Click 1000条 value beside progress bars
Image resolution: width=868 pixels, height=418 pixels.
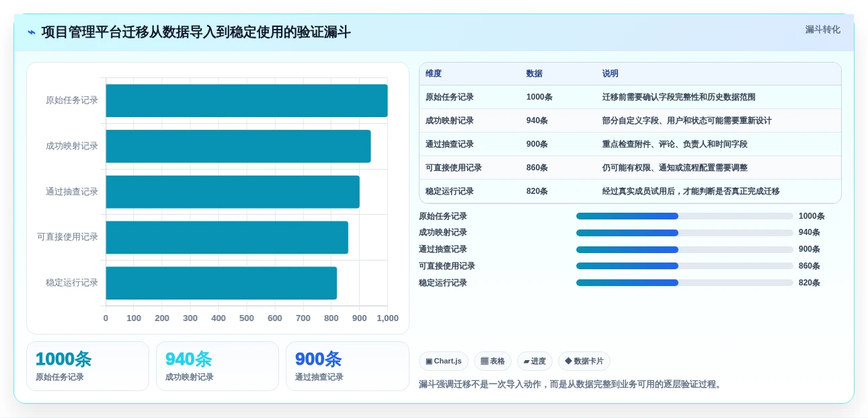point(812,216)
